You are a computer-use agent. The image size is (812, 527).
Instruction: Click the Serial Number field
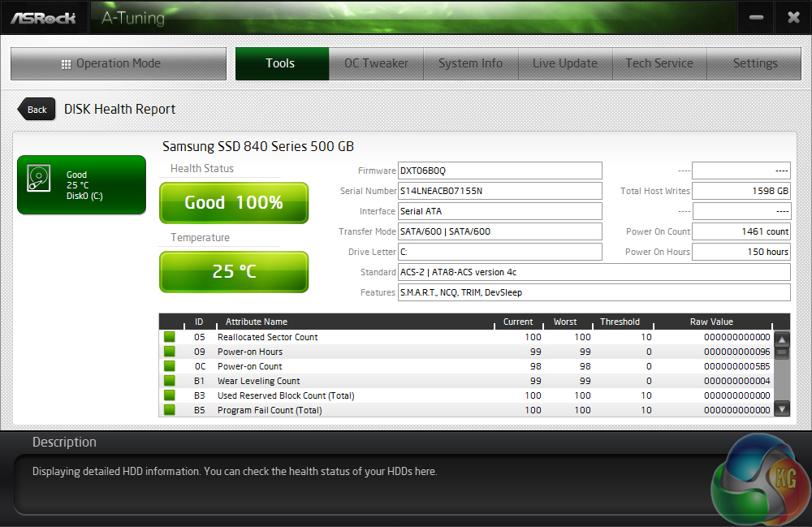pyautogui.click(x=499, y=191)
